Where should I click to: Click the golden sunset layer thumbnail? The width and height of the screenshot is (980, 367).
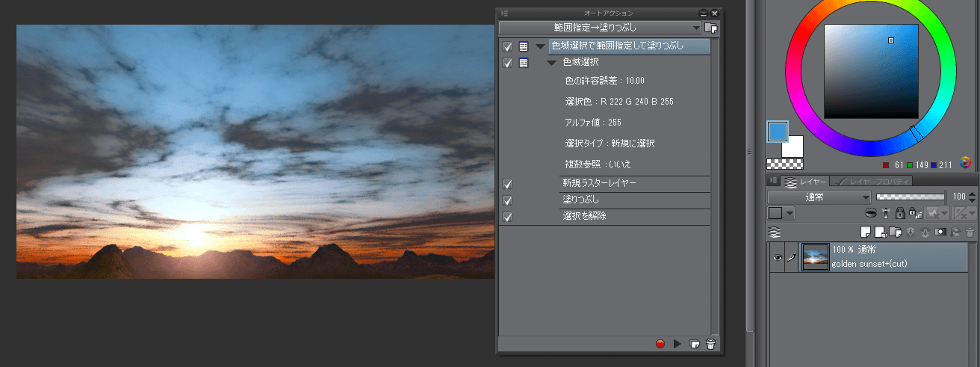point(815,257)
